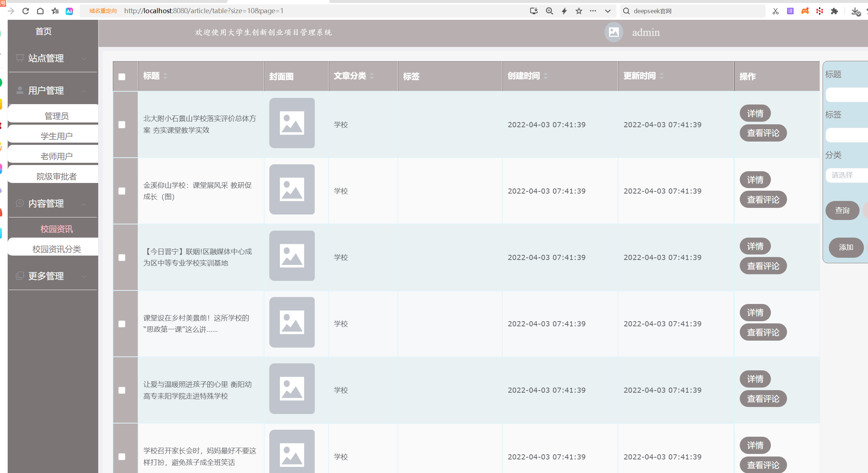Click the zoom magnifier icon in the address bar
This screenshot has width=868, height=473.
pos(549,11)
